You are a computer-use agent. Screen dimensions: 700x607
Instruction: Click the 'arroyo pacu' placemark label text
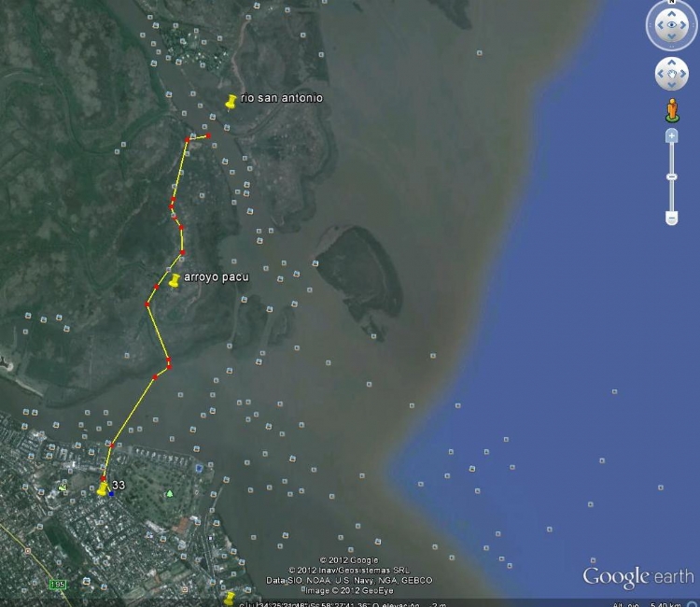point(217,277)
